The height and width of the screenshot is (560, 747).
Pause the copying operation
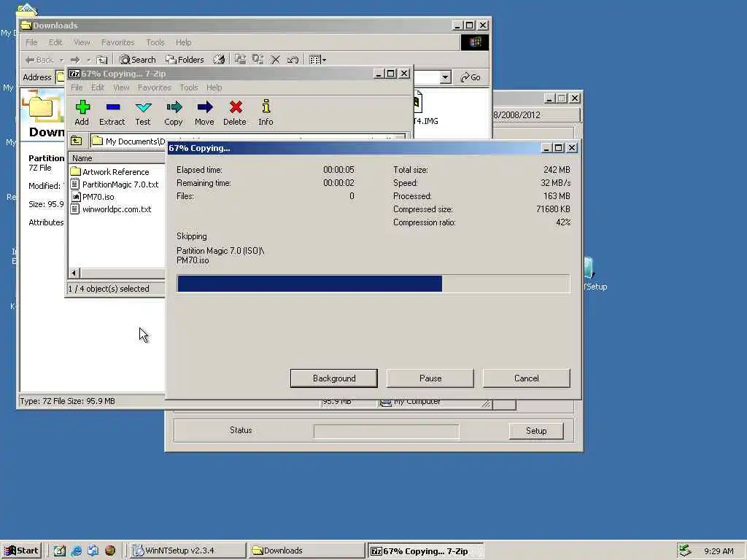[430, 378]
